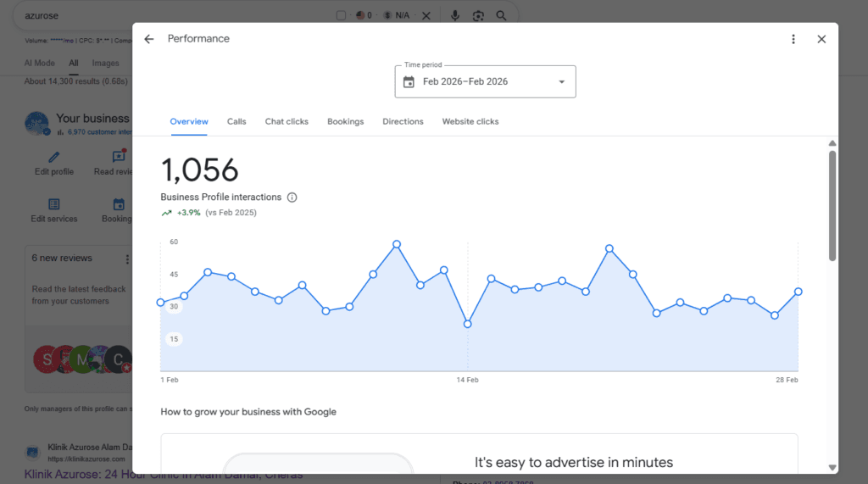
Task: Click the calendar icon in Time period
Action: 409,82
